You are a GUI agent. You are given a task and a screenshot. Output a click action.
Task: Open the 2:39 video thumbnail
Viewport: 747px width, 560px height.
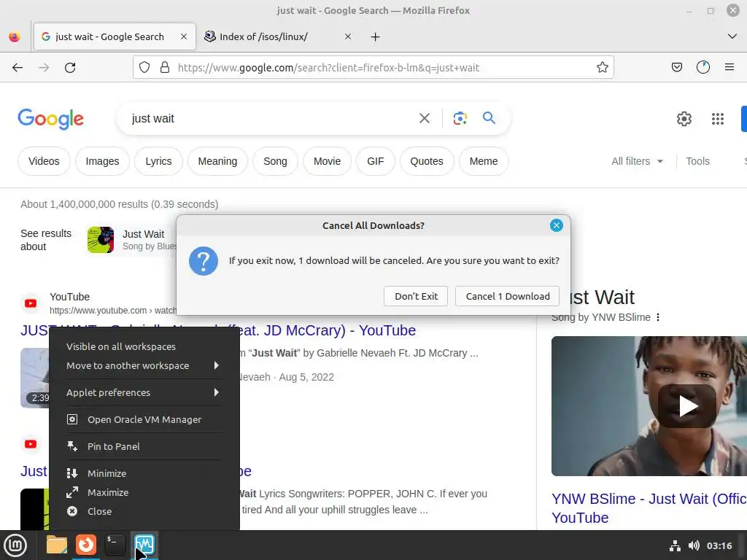(x=34, y=378)
